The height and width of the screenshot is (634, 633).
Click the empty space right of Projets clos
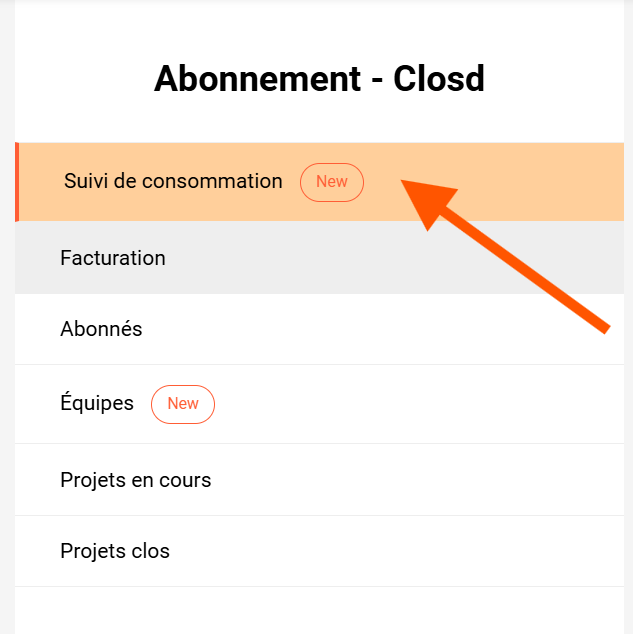pos(400,551)
